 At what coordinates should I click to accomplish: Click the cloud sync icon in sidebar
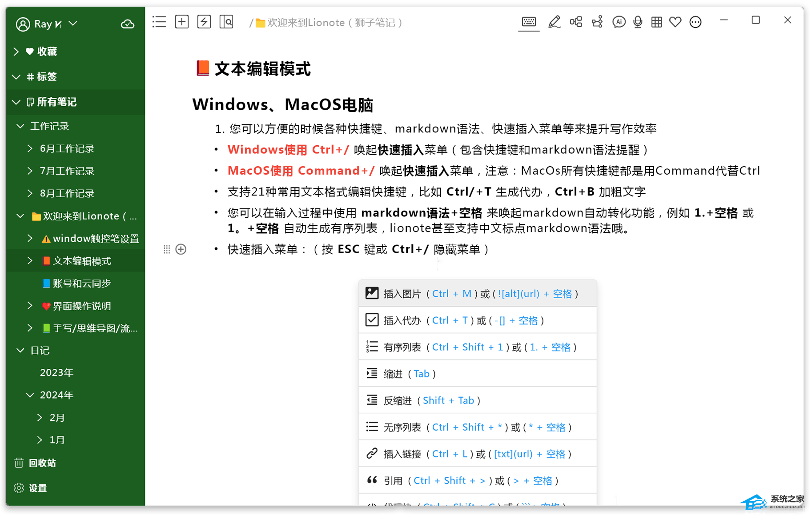pyautogui.click(x=128, y=24)
